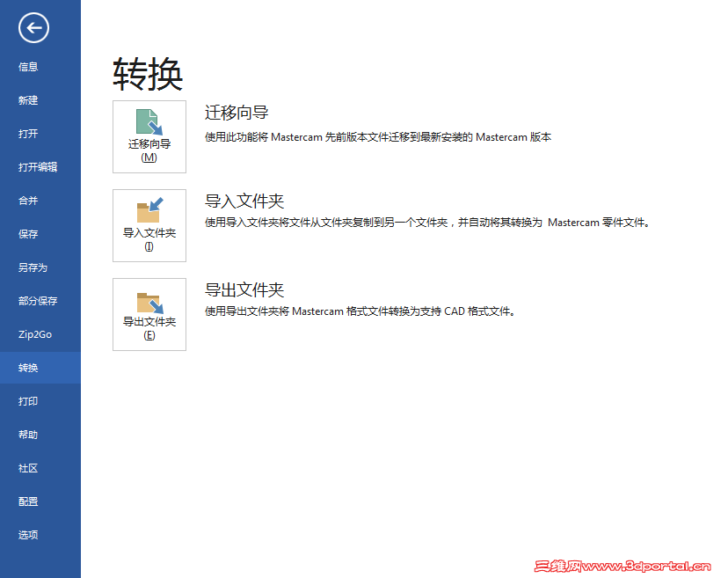Click the description mentioning Mastercam 零件文件
Viewport: 728px width, 578px height.
coord(427,223)
